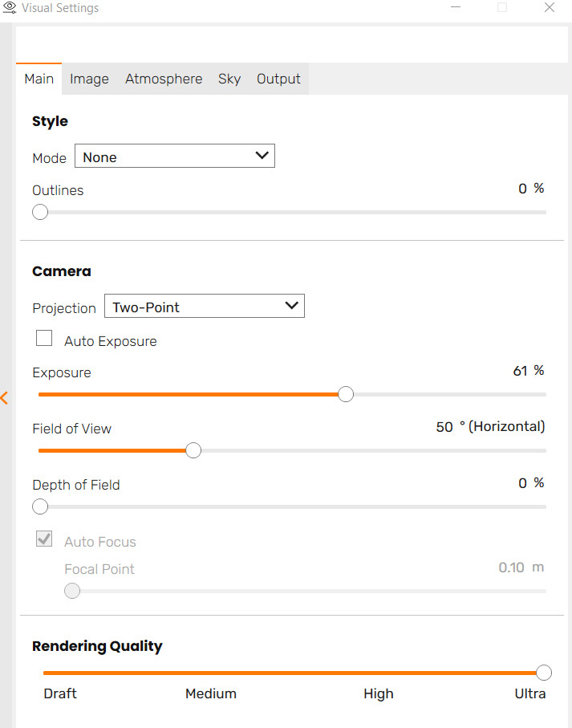Image resolution: width=572 pixels, height=728 pixels.
Task: Click the Draft quality label
Action: [x=60, y=693]
